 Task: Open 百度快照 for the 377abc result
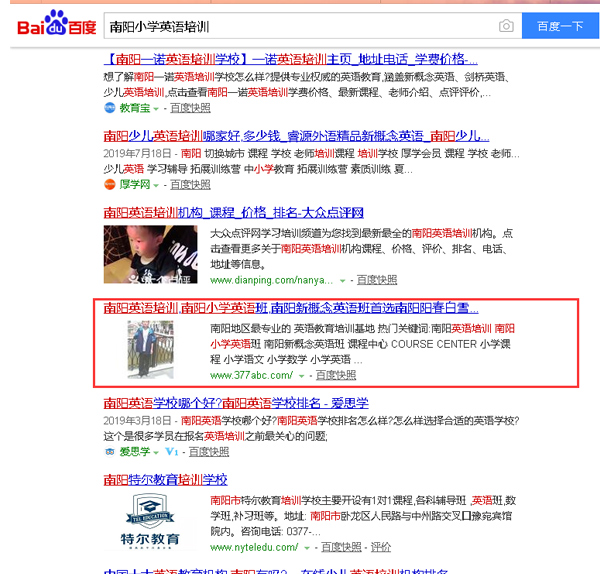point(336,375)
